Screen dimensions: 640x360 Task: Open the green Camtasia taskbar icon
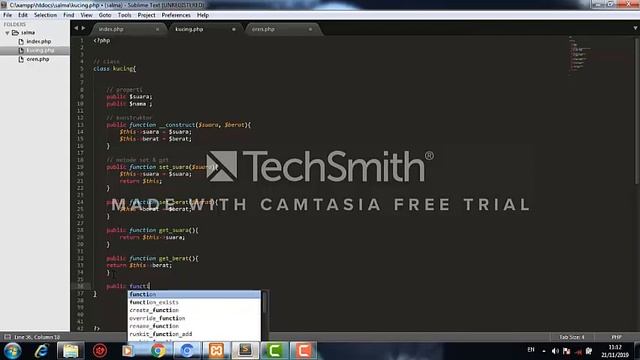274,351
